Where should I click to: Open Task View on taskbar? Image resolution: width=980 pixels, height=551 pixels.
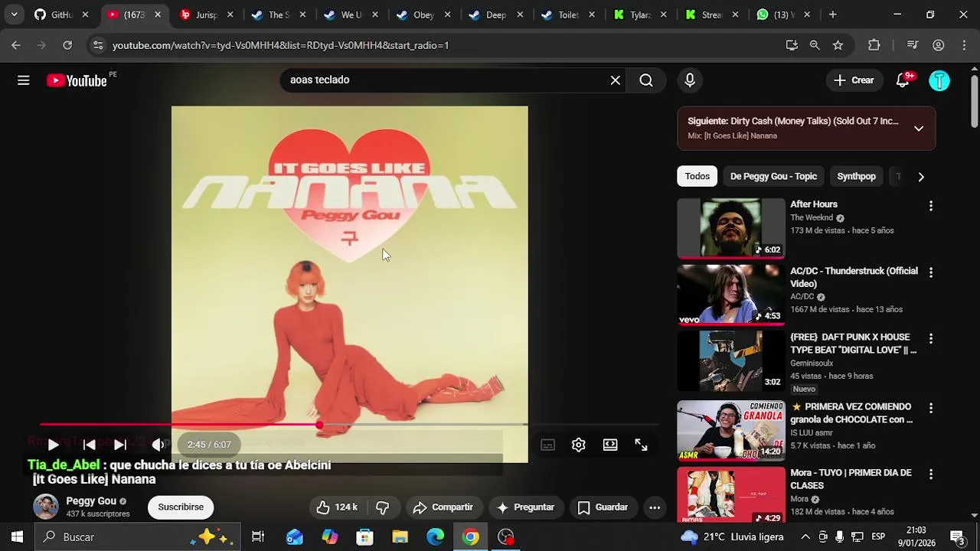coord(258,537)
